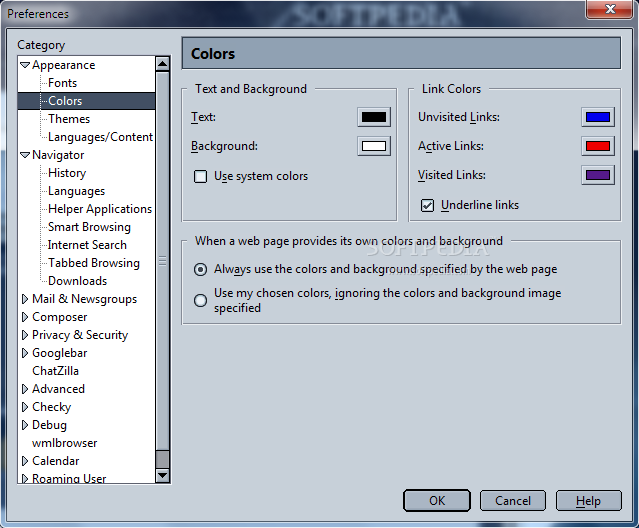
Task: Open Smart Browsing preferences
Action: [89, 227]
